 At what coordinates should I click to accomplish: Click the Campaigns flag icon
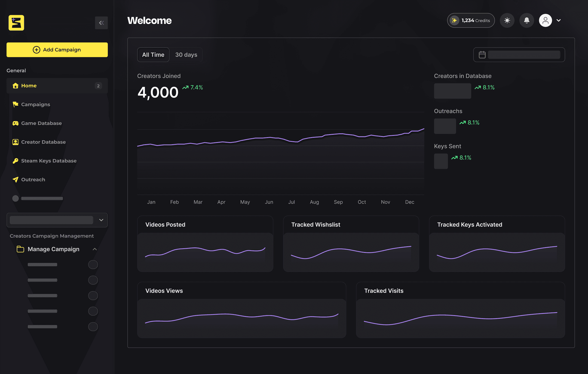(x=16, y=105)
